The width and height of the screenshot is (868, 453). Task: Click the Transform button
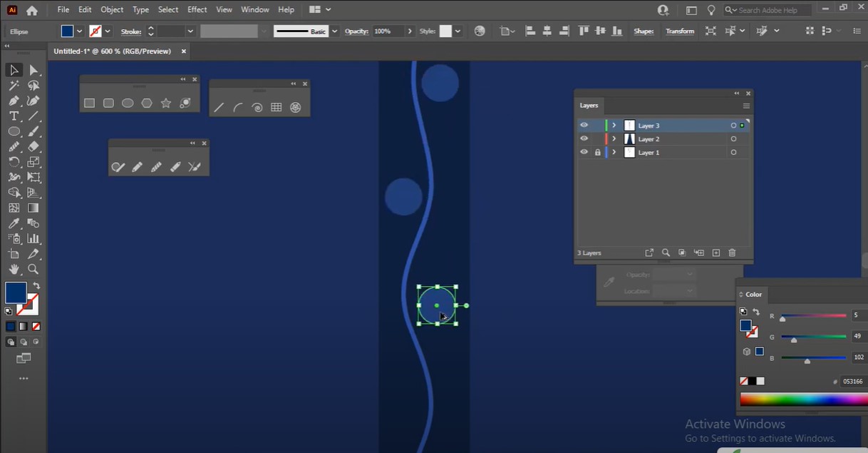(x=679, y=31)
